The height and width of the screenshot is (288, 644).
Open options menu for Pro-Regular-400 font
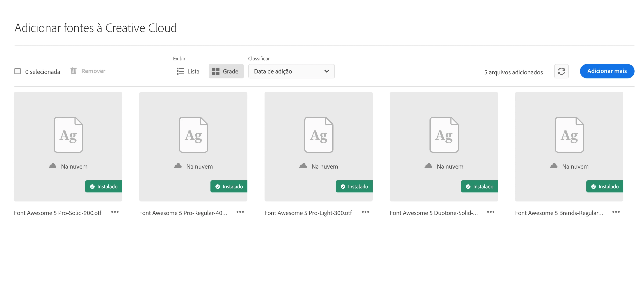240,212
